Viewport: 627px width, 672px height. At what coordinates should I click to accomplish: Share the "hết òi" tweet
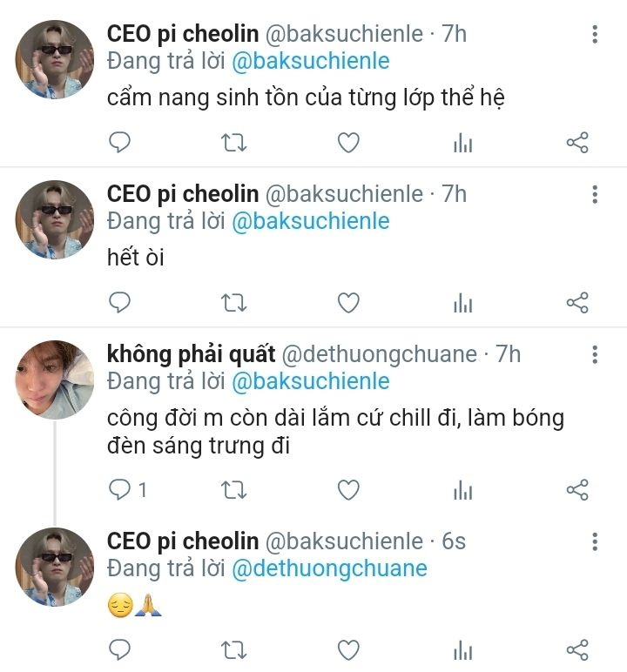(577, 302)
